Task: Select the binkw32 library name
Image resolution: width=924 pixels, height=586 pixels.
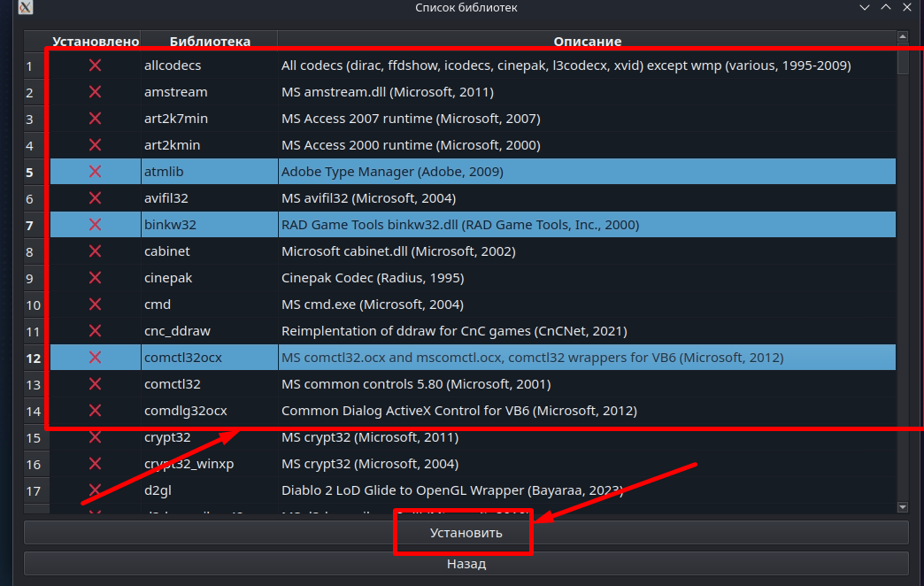Action: 170,225
